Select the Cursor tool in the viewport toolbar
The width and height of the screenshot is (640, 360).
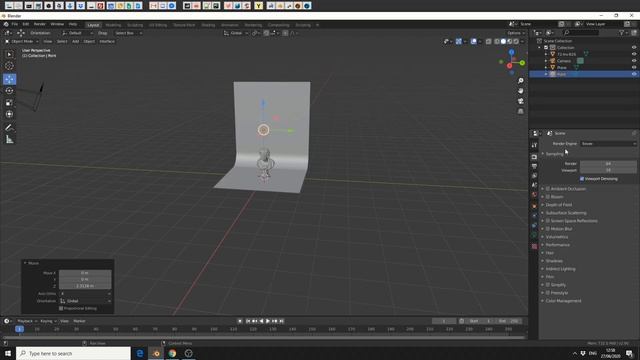point(9,66)
